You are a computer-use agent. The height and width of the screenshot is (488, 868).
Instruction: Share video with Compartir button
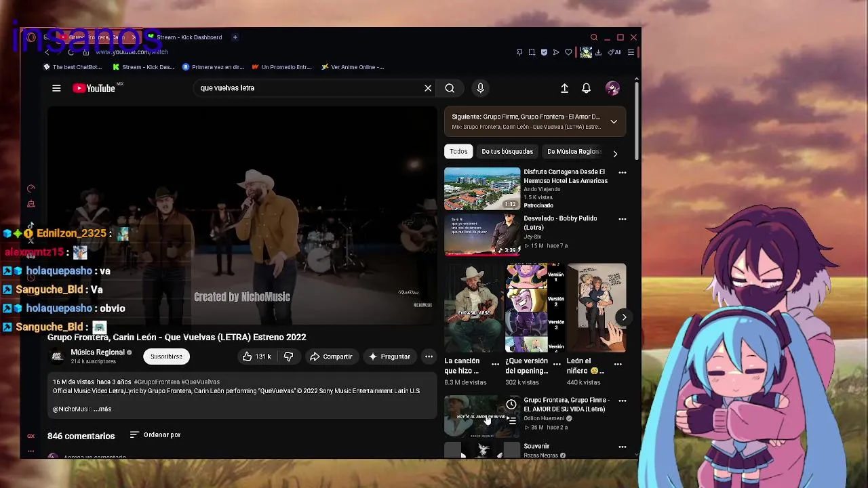tap(331, 357)
